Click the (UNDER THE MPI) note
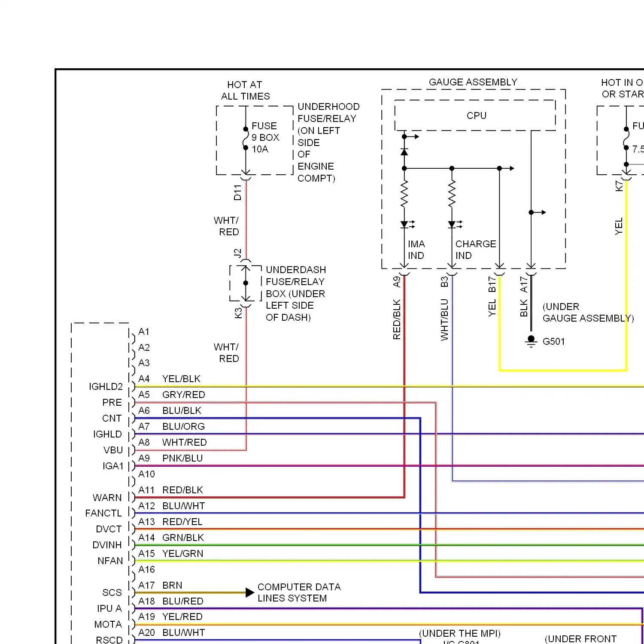Image resolution: width=644 pixels, height=644 pixels. (x=460, y=633)
